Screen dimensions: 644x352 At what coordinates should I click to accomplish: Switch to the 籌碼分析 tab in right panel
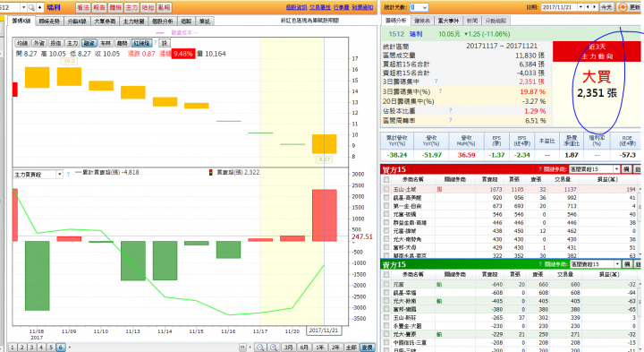[395, 20]
